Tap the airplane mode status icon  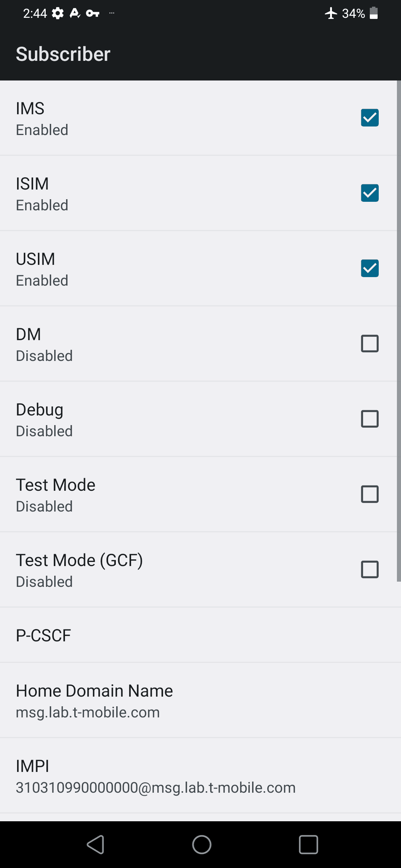coord(331,13)
